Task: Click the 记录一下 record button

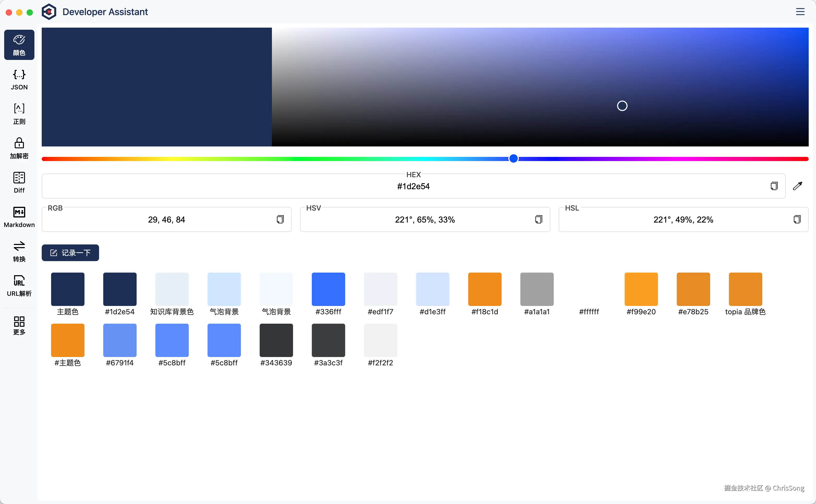Action: click(x=70, y=253)
